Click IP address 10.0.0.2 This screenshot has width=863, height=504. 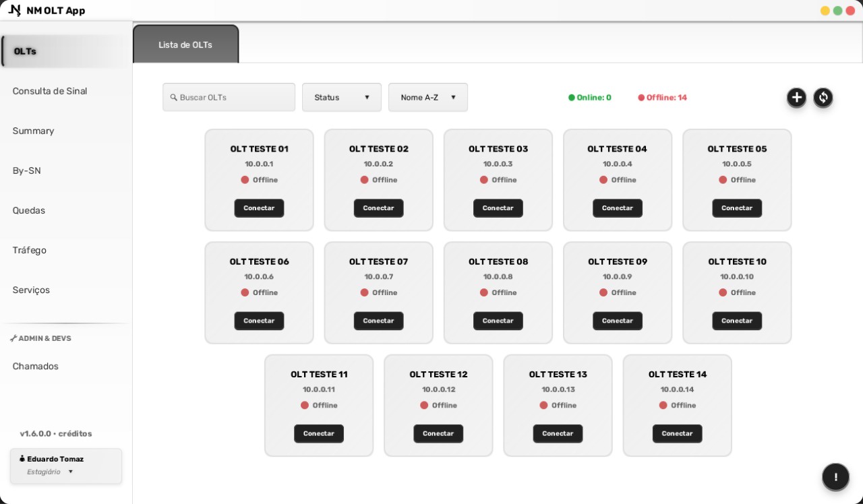tap(378, 164)
